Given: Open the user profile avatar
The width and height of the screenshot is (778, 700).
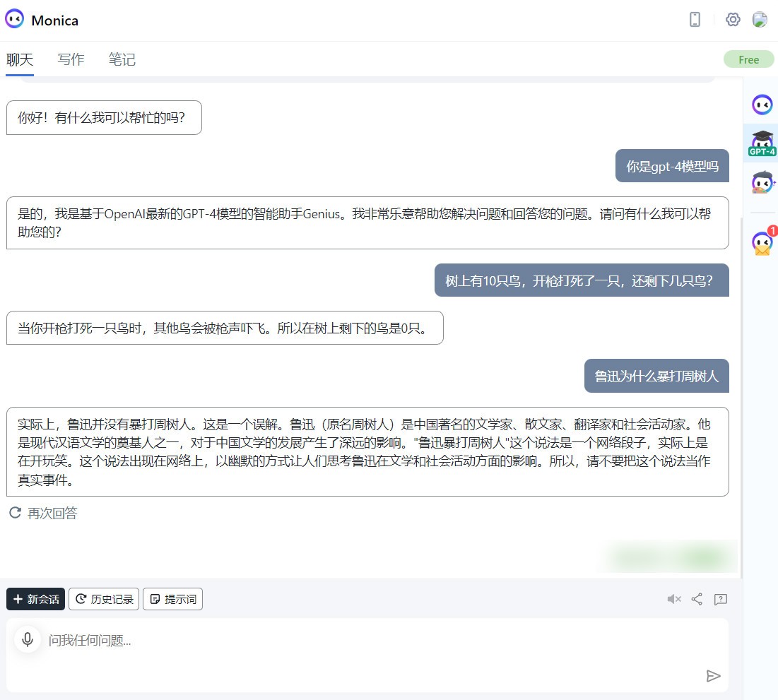Looking at the screenshot, I should pos(760,19).
